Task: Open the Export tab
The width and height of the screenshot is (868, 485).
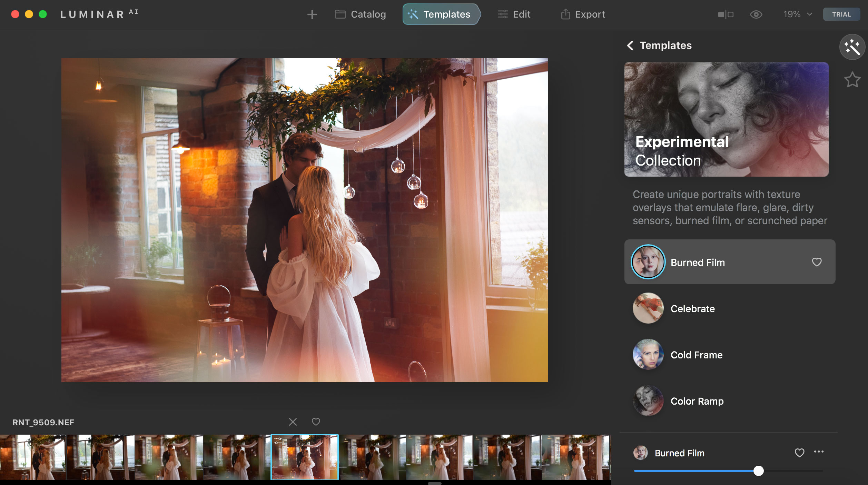Action: (x=583, y=14)
